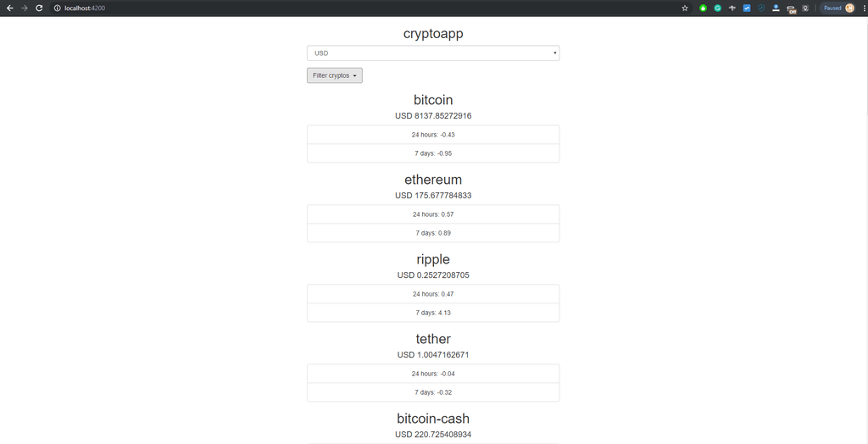Viewport: 868px width, 444px height.
Task: Click the cryptoapp page title
Action: (433, 34)
